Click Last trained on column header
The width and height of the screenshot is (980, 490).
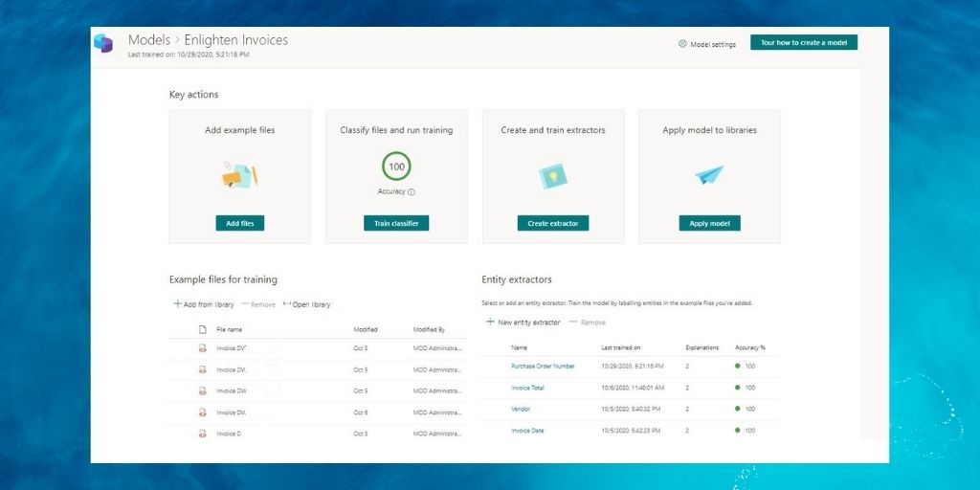(x=620, y=347)
